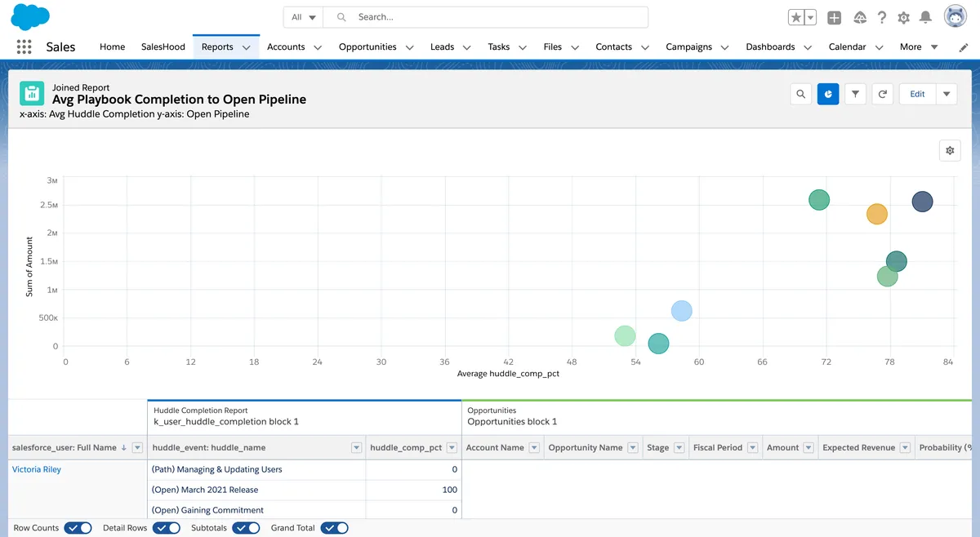Open the Full Name column menu

click(137, 447)
